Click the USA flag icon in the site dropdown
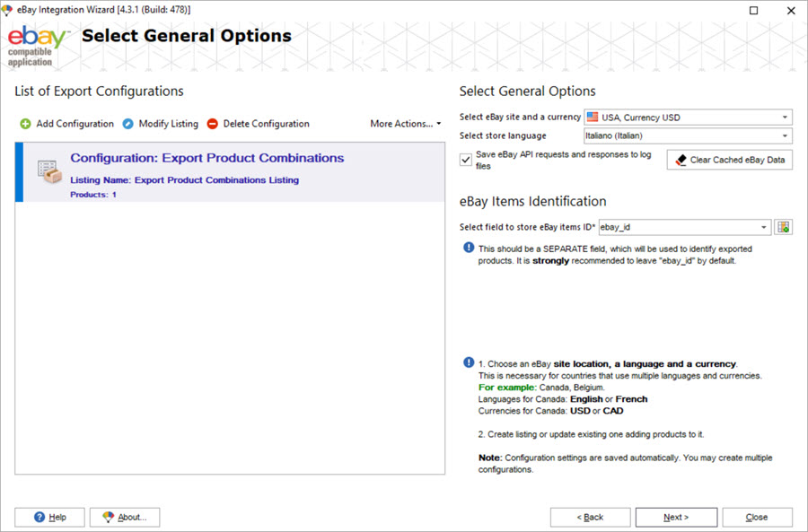The height and width of the screenshot is (532, 808). pos(593,117)
